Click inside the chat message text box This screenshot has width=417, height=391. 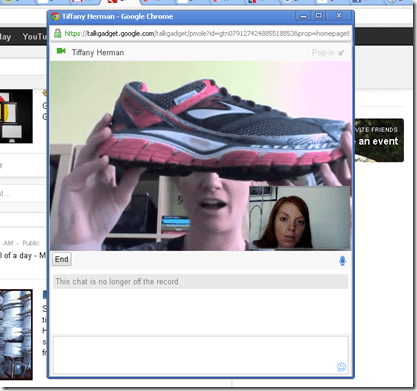[x=201, y=355]
